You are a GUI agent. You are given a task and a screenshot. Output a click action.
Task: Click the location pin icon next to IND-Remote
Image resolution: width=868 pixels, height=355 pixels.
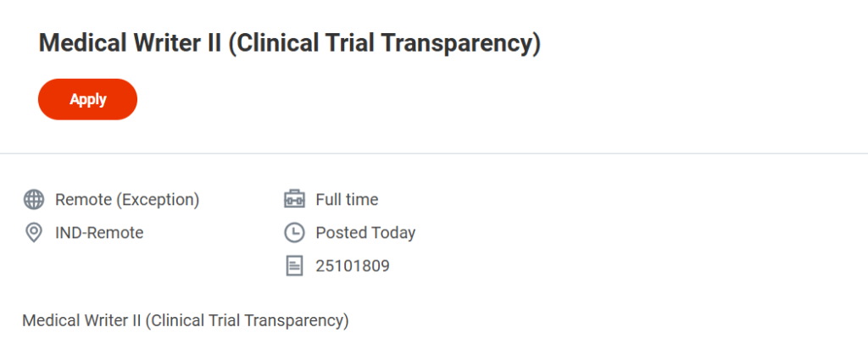pos(34,232)
